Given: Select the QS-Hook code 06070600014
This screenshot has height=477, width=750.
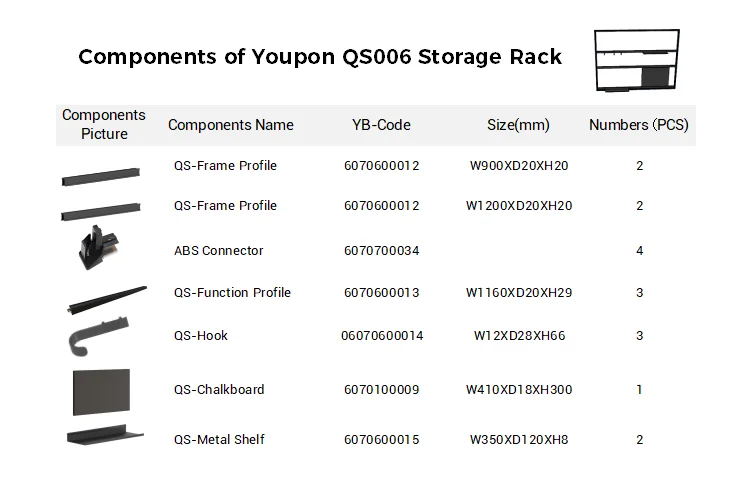Looking at the screenshot, I should coord(382,335).
